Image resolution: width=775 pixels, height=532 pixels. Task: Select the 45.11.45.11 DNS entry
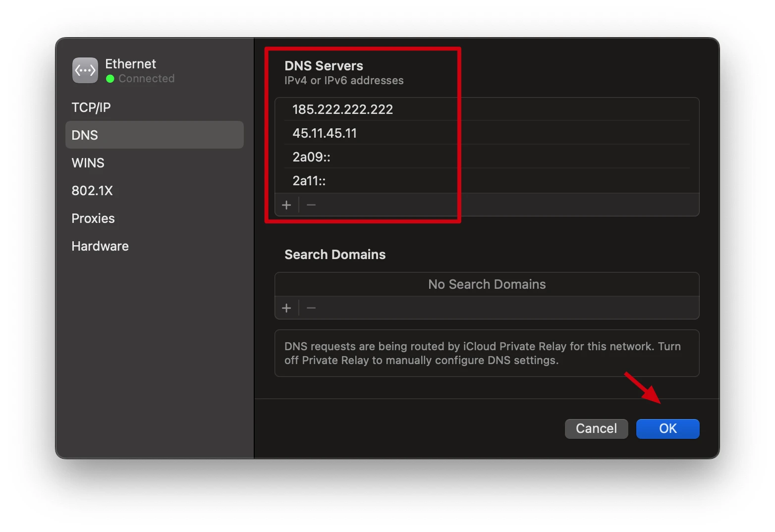(325, 133)
